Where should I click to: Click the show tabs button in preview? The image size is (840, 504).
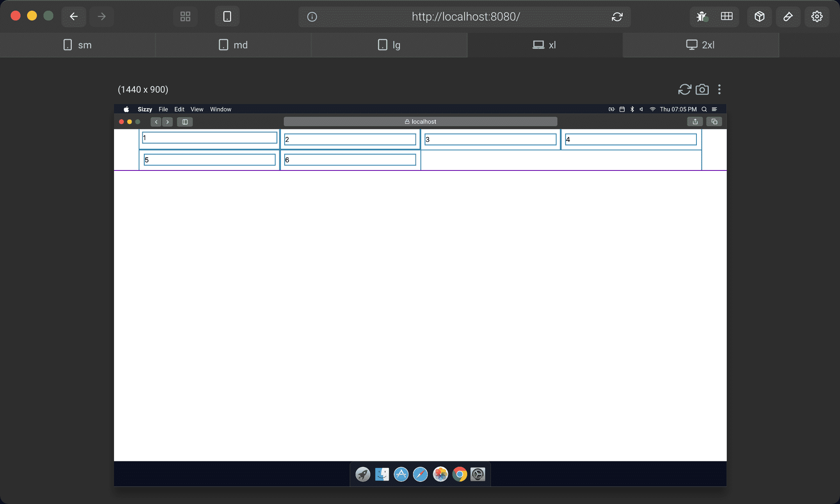714,122
